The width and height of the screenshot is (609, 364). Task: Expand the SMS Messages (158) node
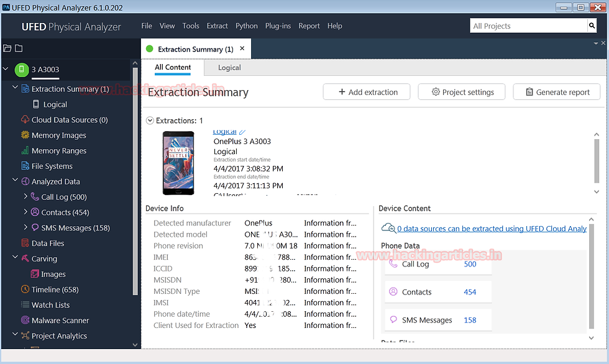25,227
